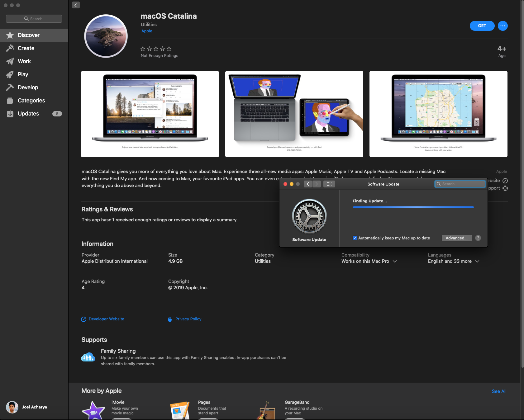Click the Family Sharing cloud icon

88,357
